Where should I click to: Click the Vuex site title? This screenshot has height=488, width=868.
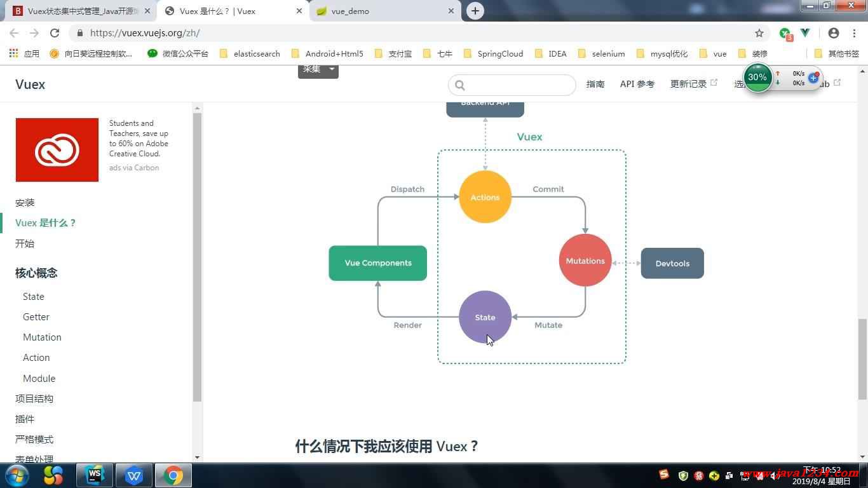point(30,84)
